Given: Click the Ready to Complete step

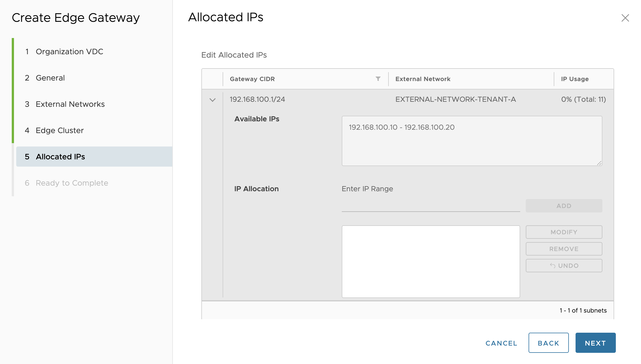Looking at the screenshot, I should click(72, 183).
